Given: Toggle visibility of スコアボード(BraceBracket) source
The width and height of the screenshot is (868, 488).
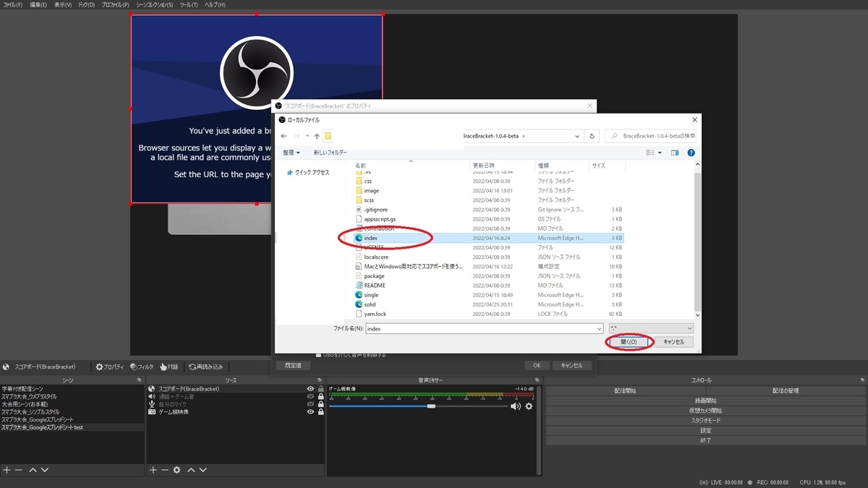Looking at the screenshot, I should click(x=310, y=389).
